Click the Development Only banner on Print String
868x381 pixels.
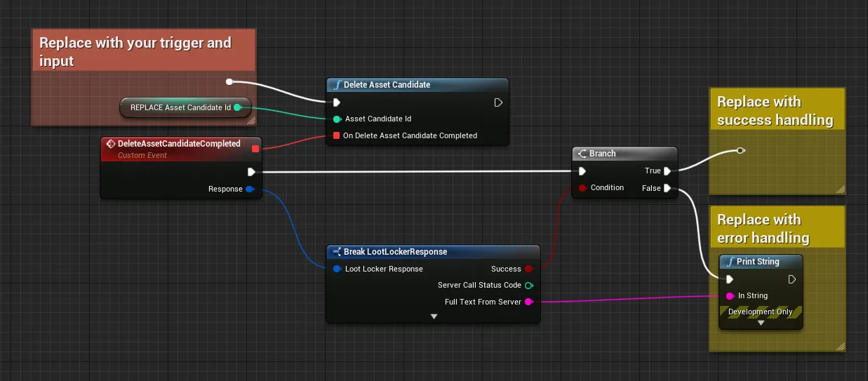761,312
